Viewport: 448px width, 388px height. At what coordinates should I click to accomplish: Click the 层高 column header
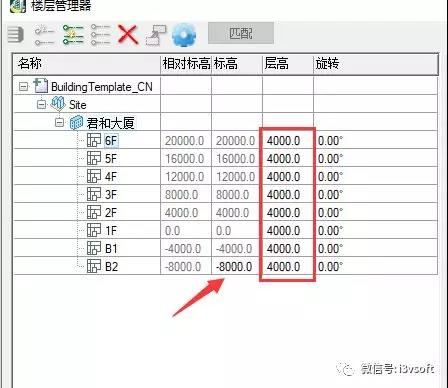(x=288, y=63)
